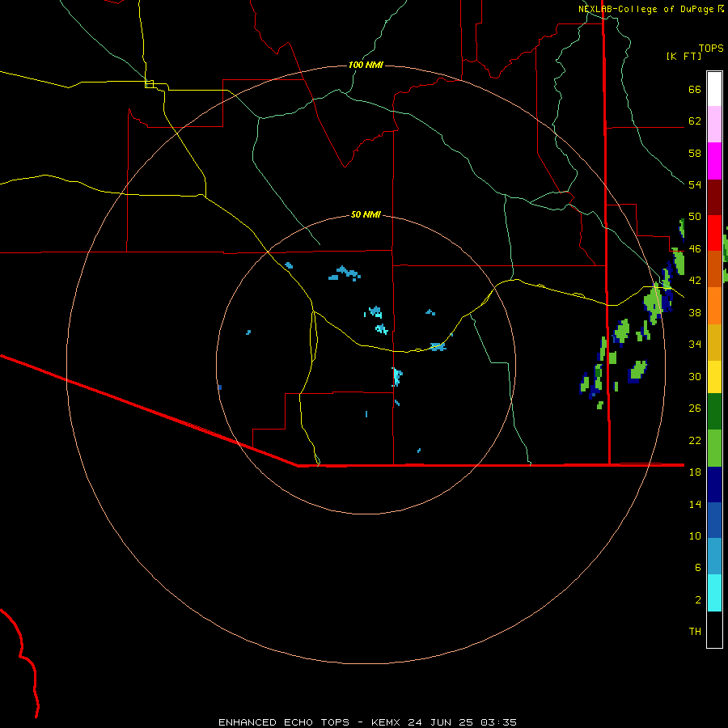Click the "18" legend value
728x728 pixels.
[695, 472]
